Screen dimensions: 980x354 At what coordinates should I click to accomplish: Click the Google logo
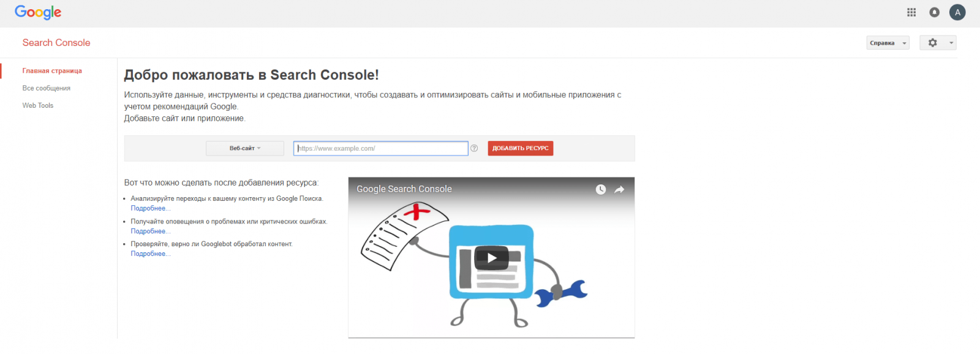[38, 12]
